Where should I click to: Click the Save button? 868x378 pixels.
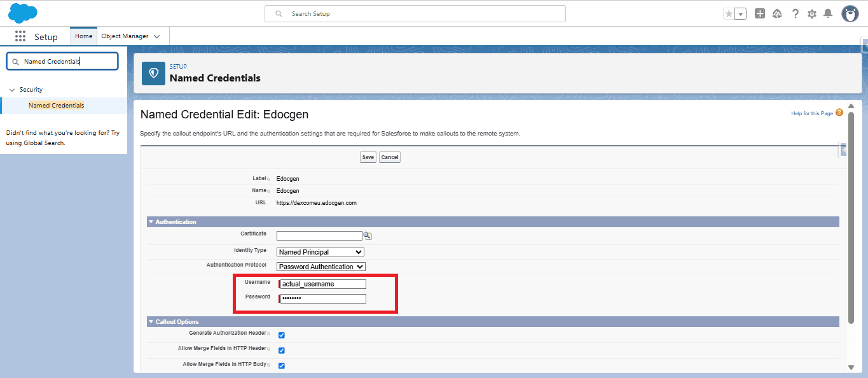coord(368,157)
